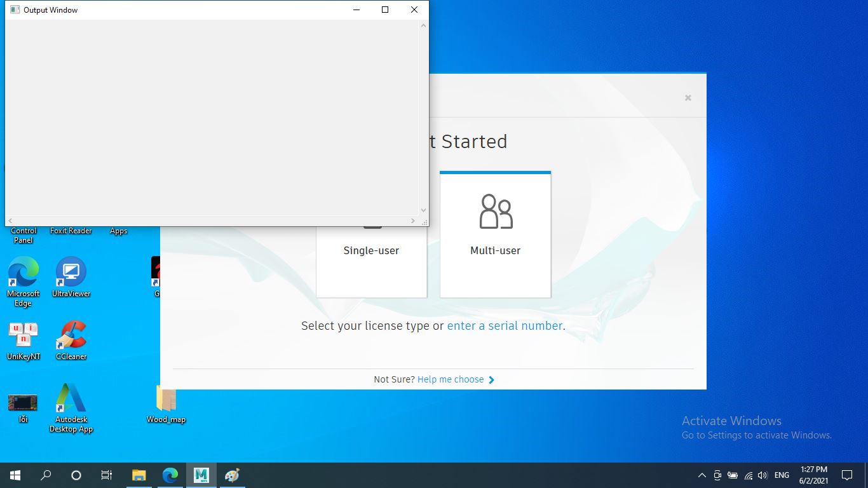
Task: Open the Task View button
Action: (107, 475)
